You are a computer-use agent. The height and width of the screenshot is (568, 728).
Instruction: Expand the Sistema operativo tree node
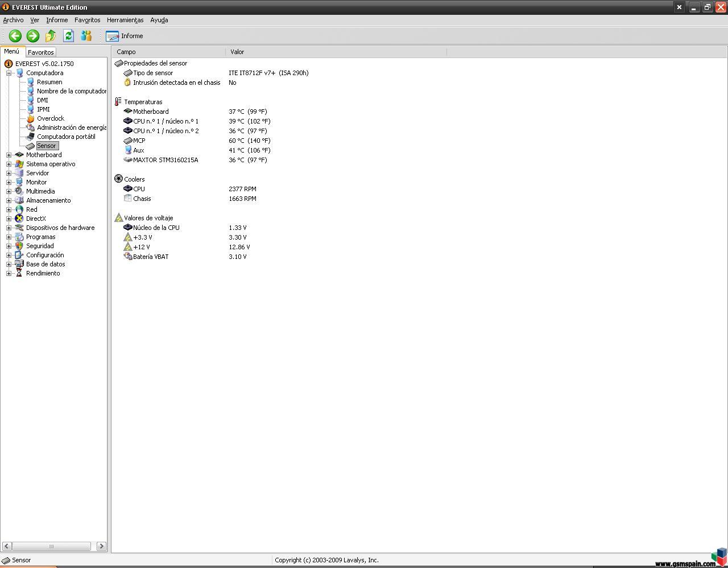point(9,164)
